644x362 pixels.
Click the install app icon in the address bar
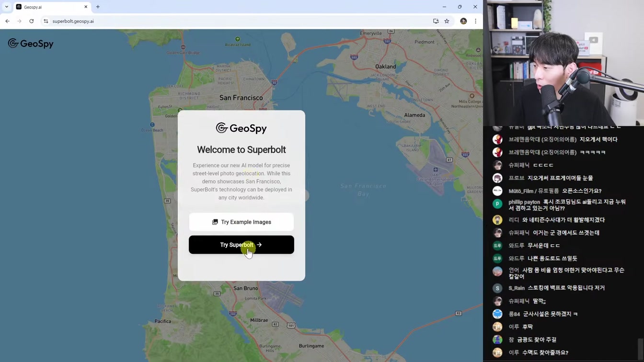coord(436,21)
